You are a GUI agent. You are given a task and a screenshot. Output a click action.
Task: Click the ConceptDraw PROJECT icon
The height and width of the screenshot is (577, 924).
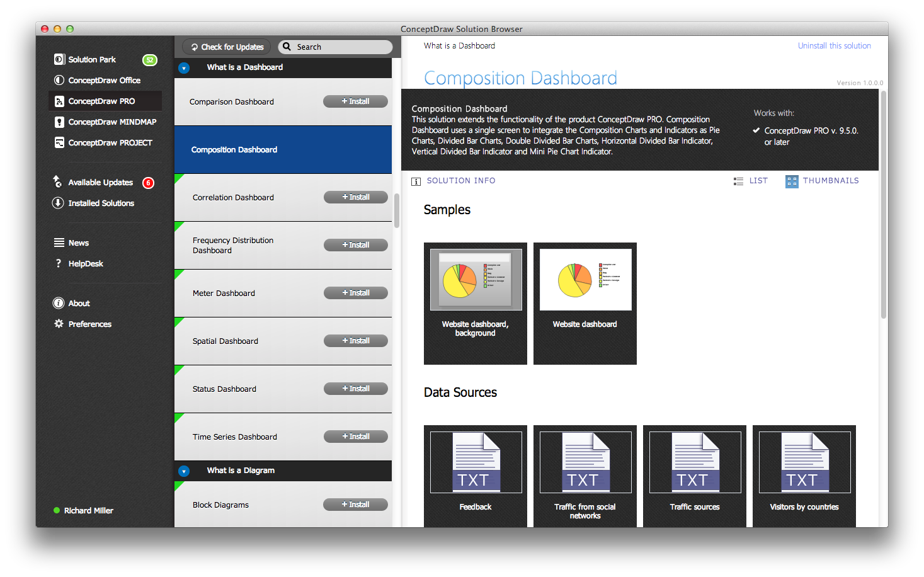coord(59,142)
